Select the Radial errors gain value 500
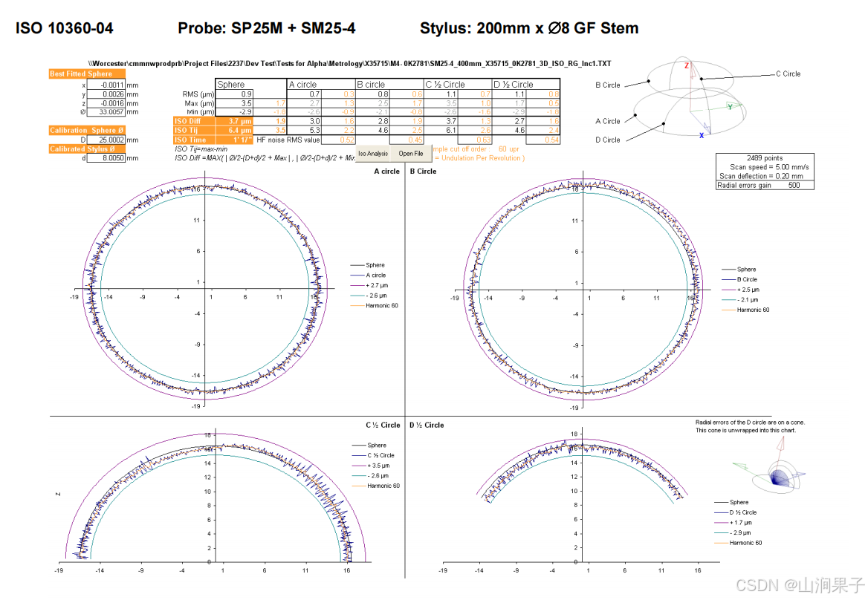This screenshot has height=600, width=868. 794,185
